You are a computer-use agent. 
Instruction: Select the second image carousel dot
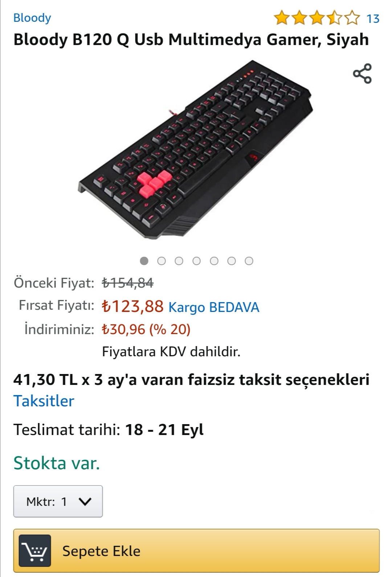162,261
